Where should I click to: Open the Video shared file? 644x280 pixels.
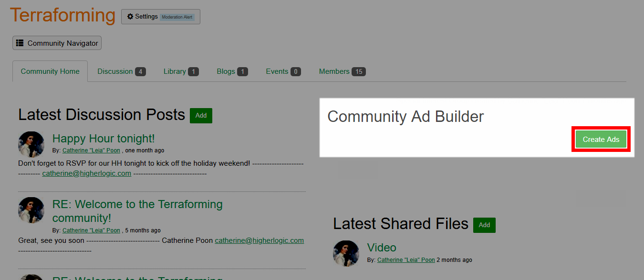click(382, 248)
